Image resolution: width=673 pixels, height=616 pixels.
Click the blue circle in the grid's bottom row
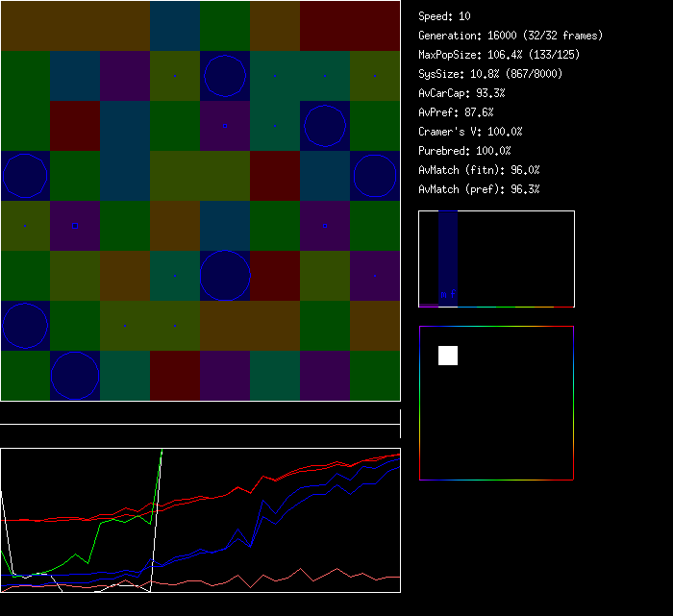point(75,376)
